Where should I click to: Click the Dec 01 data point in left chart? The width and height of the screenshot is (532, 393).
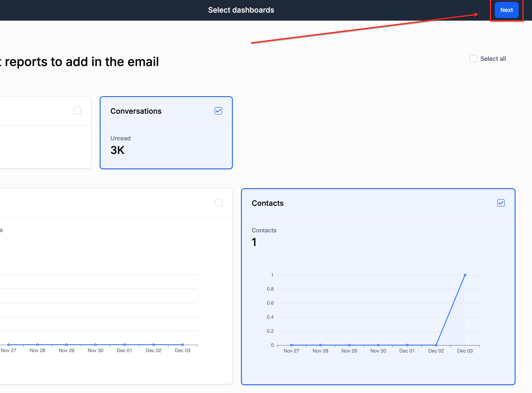pos(124,344)
